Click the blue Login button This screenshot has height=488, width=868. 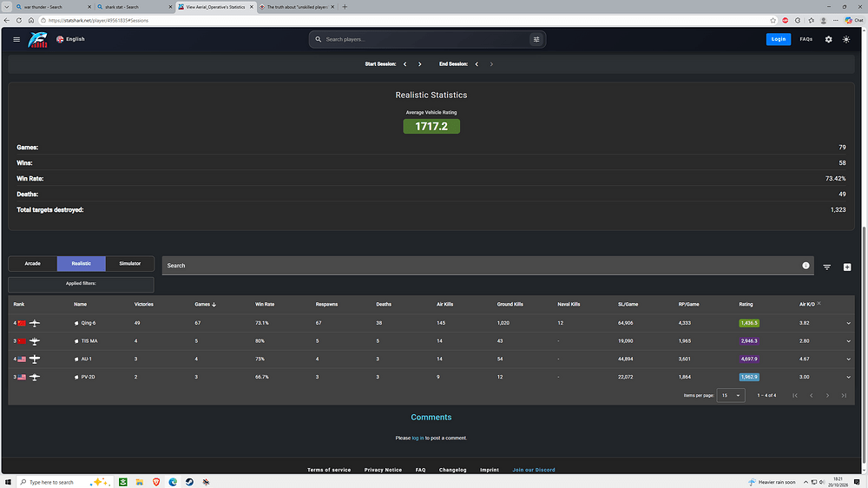tap(779, 39)
